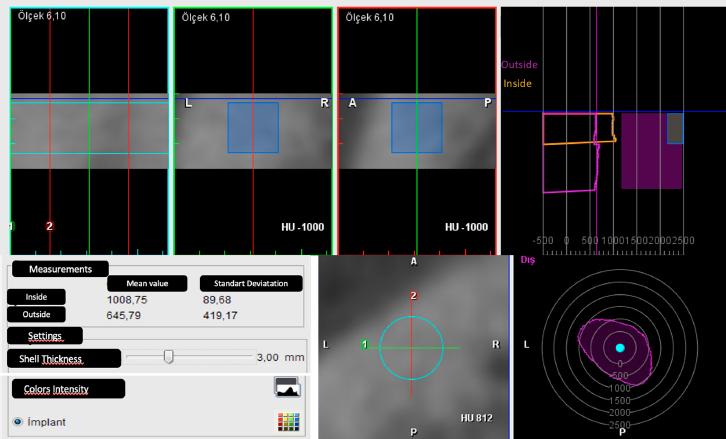Open the color palette grid icon

pyautogui.click(x=288, y=422)
